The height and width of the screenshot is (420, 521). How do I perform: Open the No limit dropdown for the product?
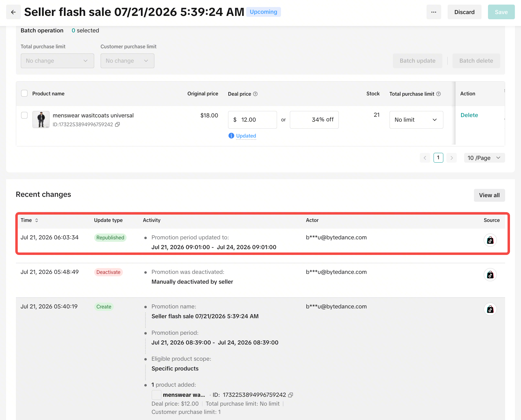point(416,120)
